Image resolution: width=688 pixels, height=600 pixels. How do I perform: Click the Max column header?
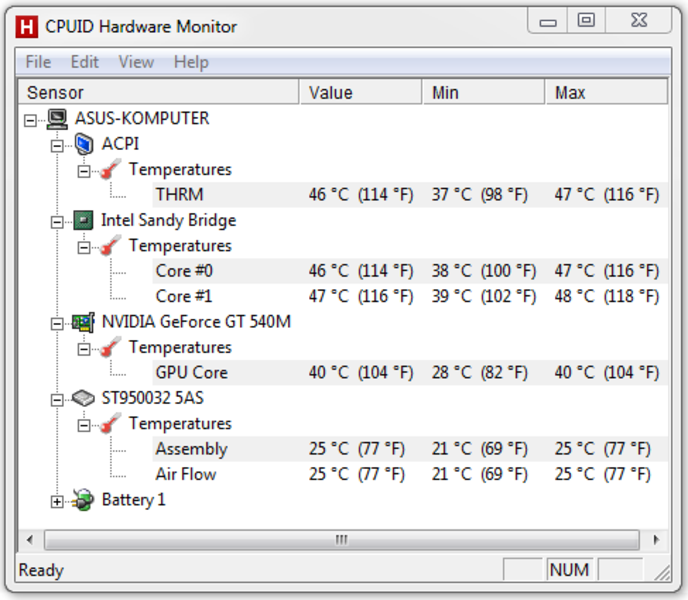click(x=607, y=92)
